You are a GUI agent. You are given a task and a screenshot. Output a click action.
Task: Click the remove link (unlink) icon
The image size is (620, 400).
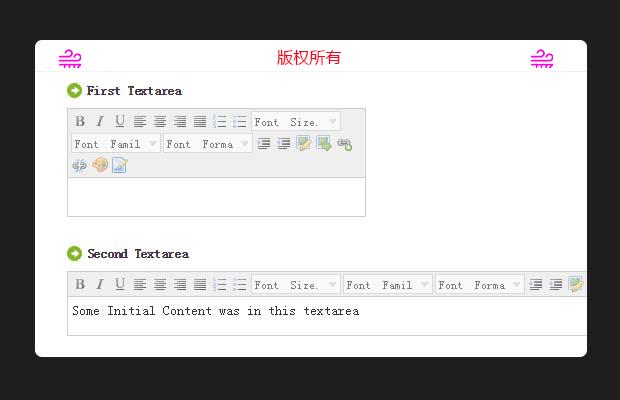[x=80, y=166]
